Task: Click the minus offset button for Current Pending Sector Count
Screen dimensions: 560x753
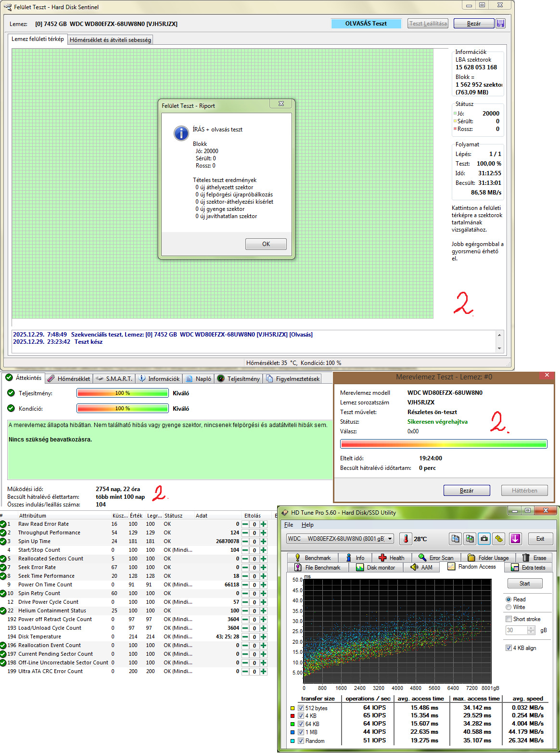Action: (245, 654)
